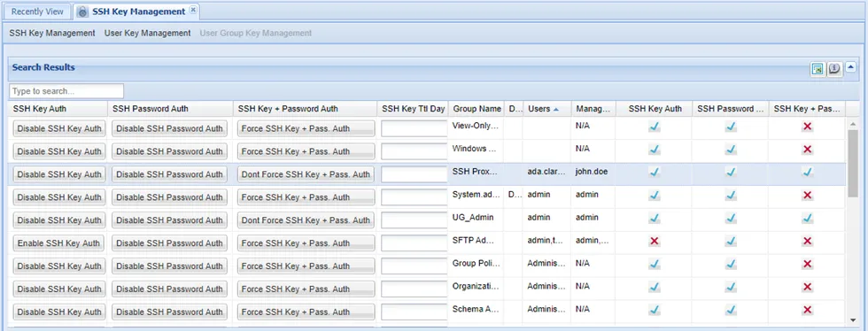The width and height of the screenshot is (868, 331).
Task: Open User Key Management menu item
Action: pos(147,34)
